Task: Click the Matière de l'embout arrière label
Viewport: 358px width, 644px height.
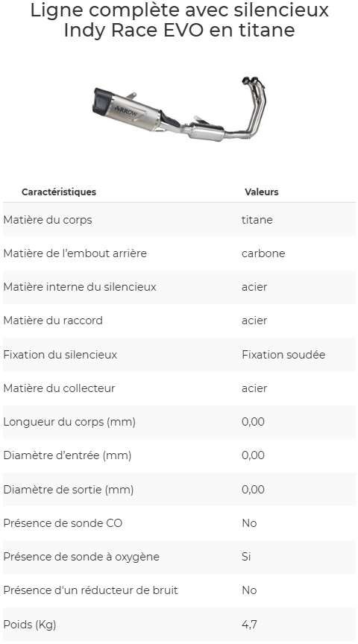Action: click(x=75, y=253)
